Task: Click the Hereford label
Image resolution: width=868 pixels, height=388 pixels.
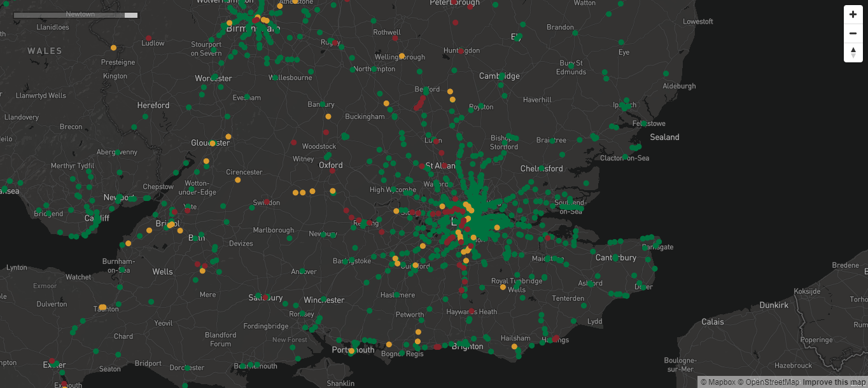Action: (x=153, y=105)
